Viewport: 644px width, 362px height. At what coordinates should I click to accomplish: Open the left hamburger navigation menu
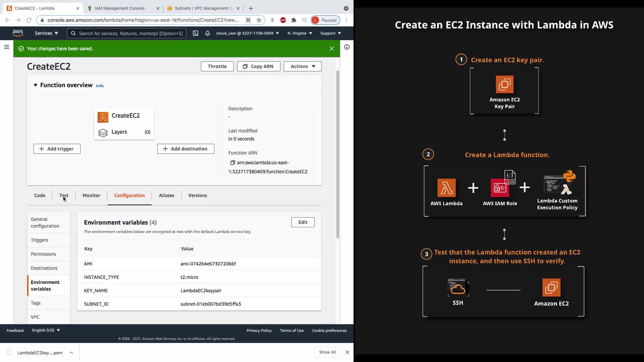[x=6, y=47]
